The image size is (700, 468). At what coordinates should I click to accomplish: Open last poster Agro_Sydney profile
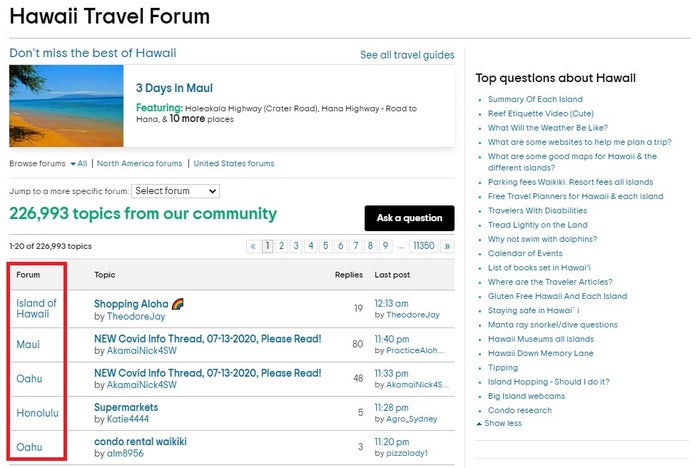(x=412, y=419)
